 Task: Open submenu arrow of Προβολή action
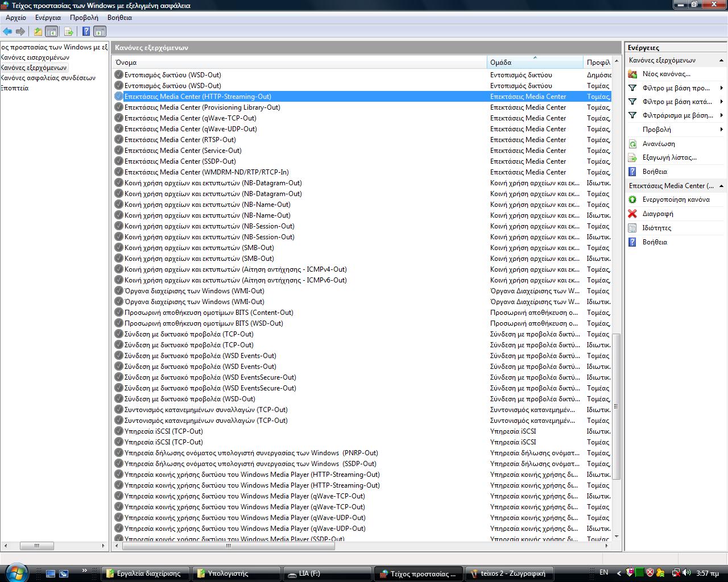pyautogui.click(x=721, y=130)
